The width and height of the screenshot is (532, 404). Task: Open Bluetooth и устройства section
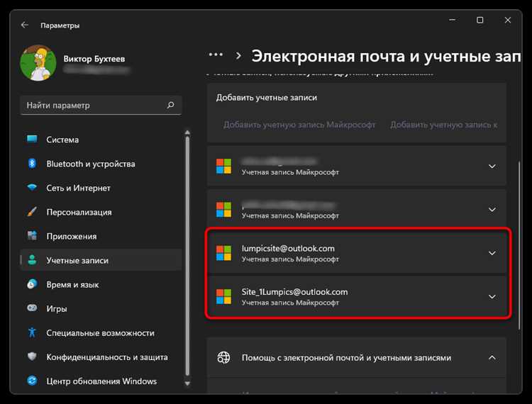click(x=101, y=164)
